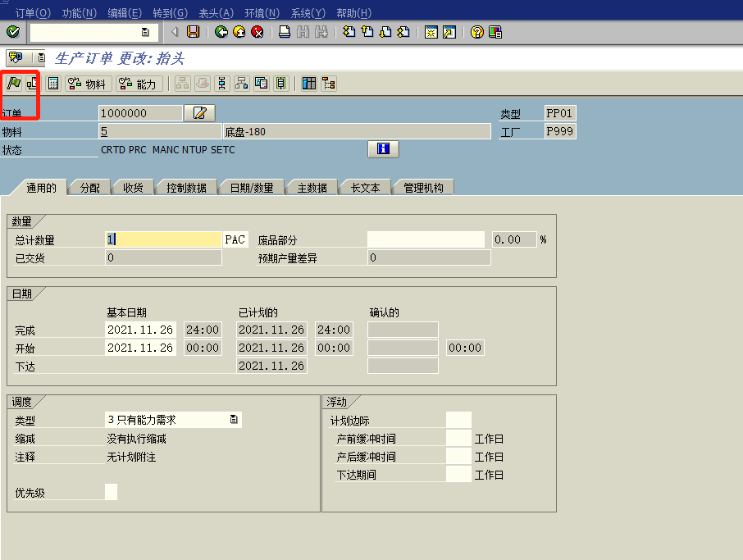Create new session icon
This screenshot has height=560, width=743.
click(x=431, y=32)
